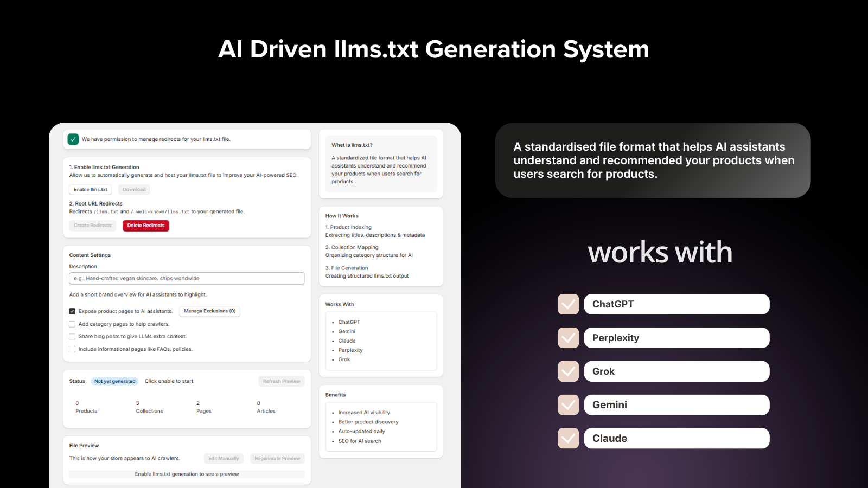Click the 'How It Works' heading
Viewport: 868px width, 488px height.
click(342, 216)
